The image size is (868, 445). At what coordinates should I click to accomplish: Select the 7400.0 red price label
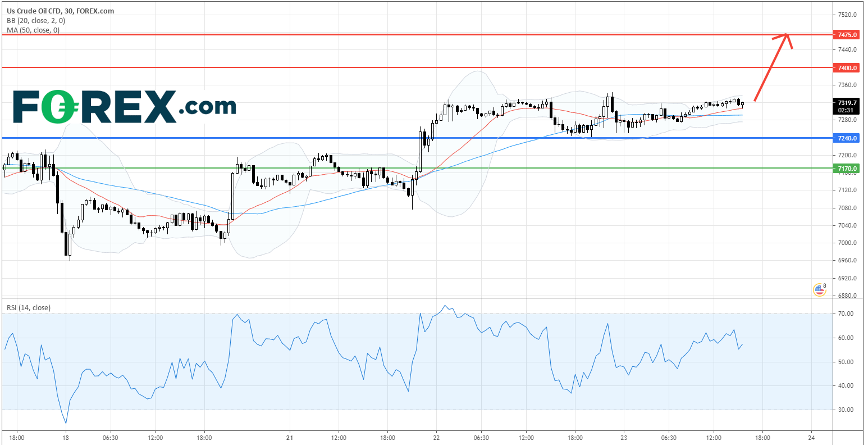pos(847,68)
